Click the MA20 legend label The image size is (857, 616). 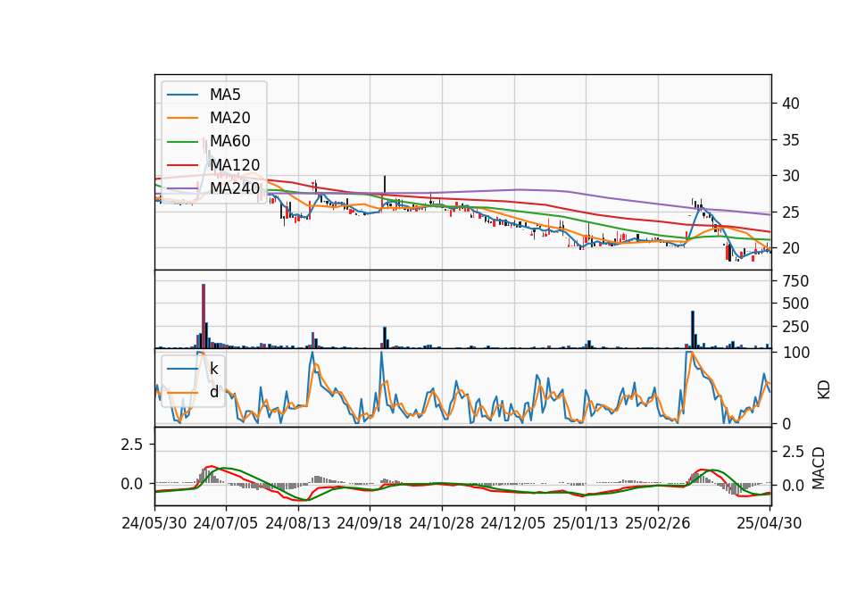229,118
